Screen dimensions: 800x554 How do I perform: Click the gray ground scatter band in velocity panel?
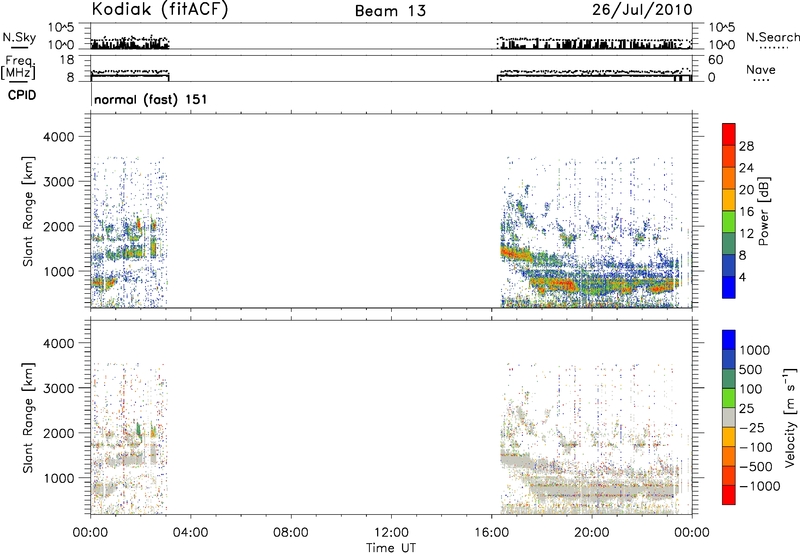pyautogui.click(x=602, y=491)
